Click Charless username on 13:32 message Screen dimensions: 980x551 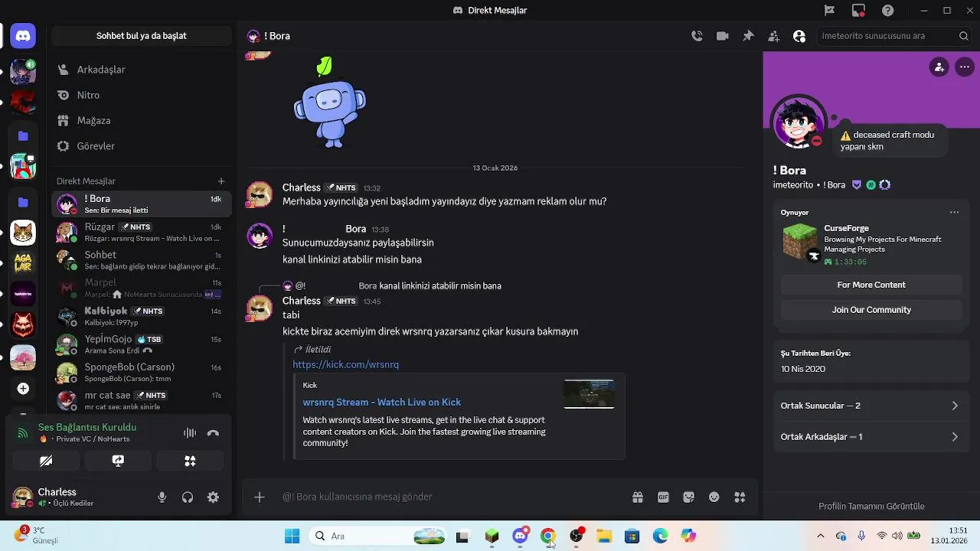302,187
